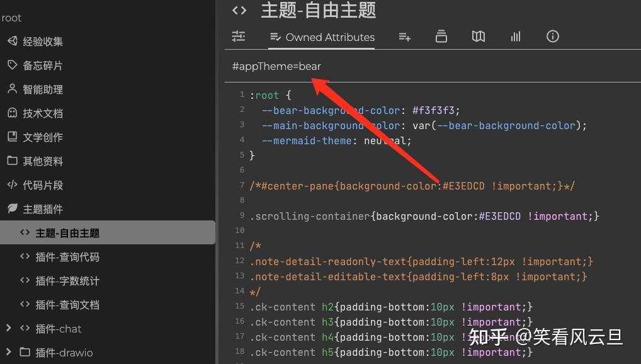Open the 插件-字数统计 note
The height and width of the screenshot is (364, 641).
coord(67,281)
